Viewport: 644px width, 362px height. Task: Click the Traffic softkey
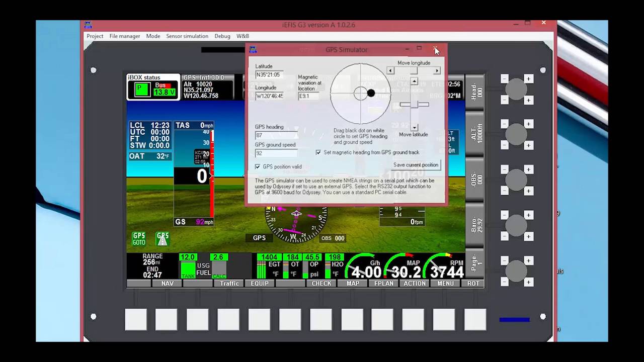[229, 284]
